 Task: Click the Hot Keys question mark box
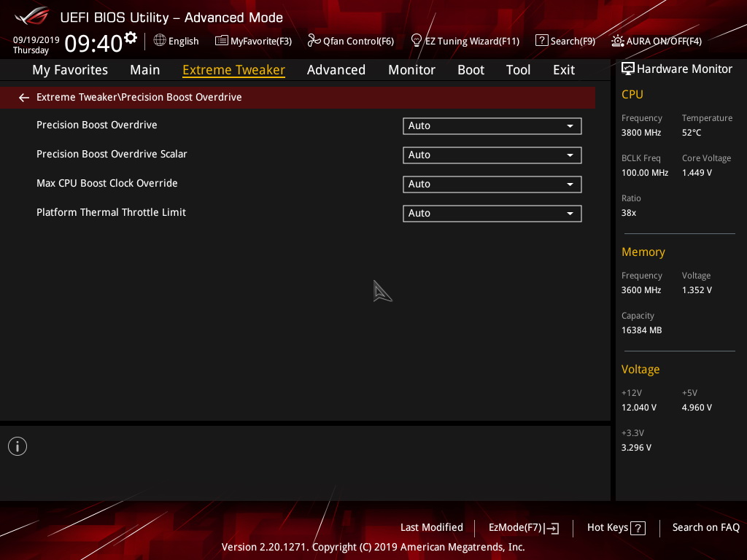click(x=638, y=528)
